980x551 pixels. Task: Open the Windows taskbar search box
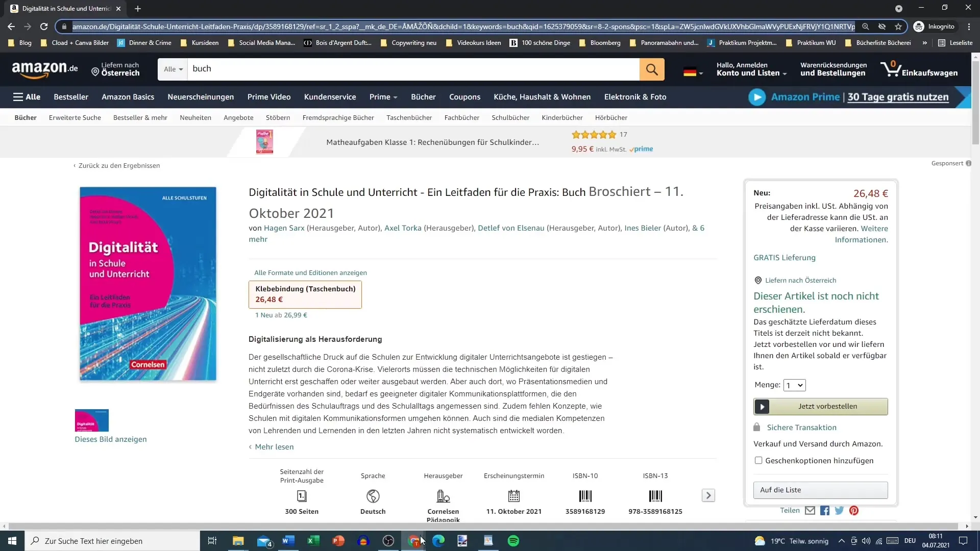tap(112, 541)
